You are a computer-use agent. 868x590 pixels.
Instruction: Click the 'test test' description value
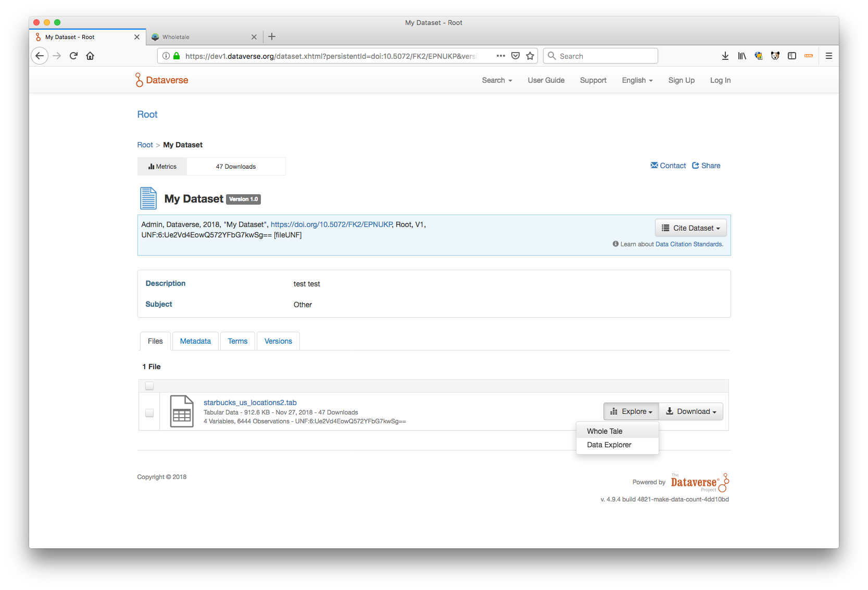(x=307, y=284)
